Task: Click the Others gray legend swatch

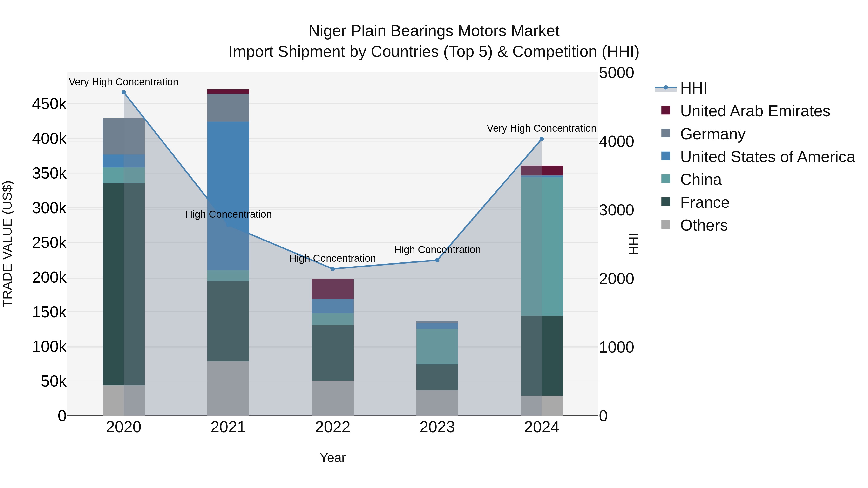Action: point(665,224)
